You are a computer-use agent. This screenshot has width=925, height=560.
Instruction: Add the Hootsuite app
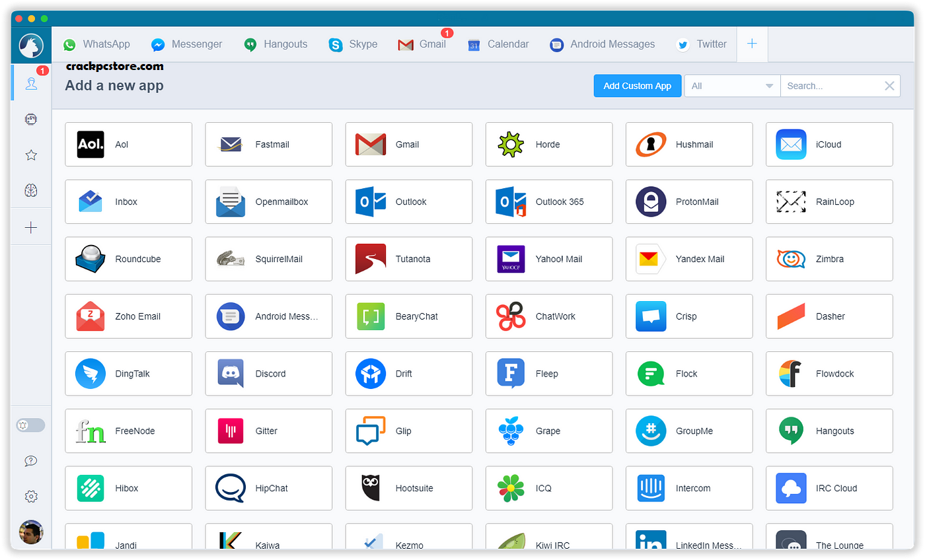[x=409, y=489]
